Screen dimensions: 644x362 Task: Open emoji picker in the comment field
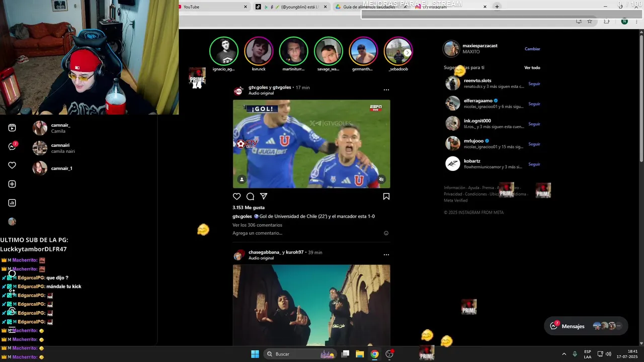[386, 233]
